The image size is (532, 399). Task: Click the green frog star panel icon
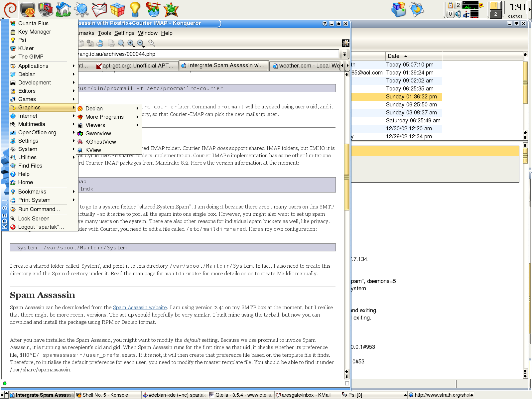tap(171, 9)
